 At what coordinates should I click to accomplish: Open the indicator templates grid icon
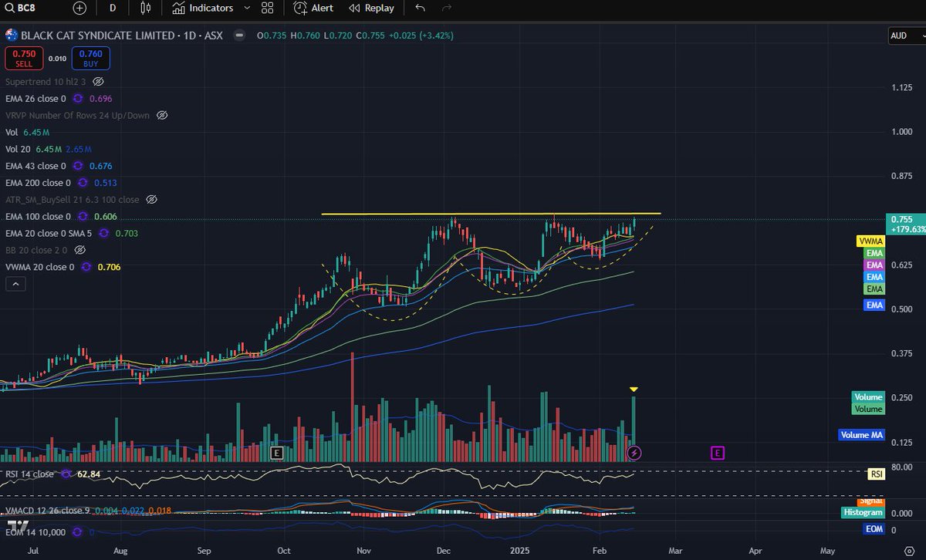(x=268, y=8)
